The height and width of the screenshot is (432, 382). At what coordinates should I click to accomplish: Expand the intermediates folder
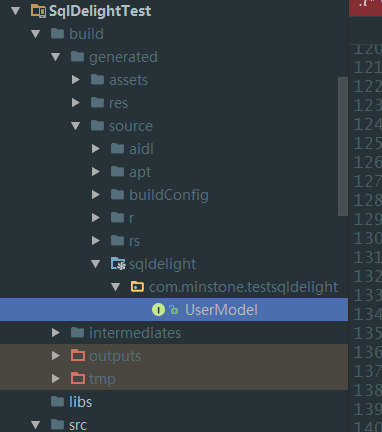pos(56,333)
